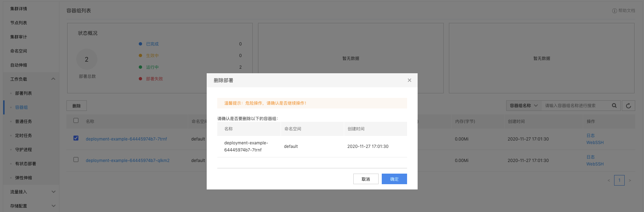Click the 名称 column header in dialog
This screenshot has width=644, height=212.
(228, 129)
